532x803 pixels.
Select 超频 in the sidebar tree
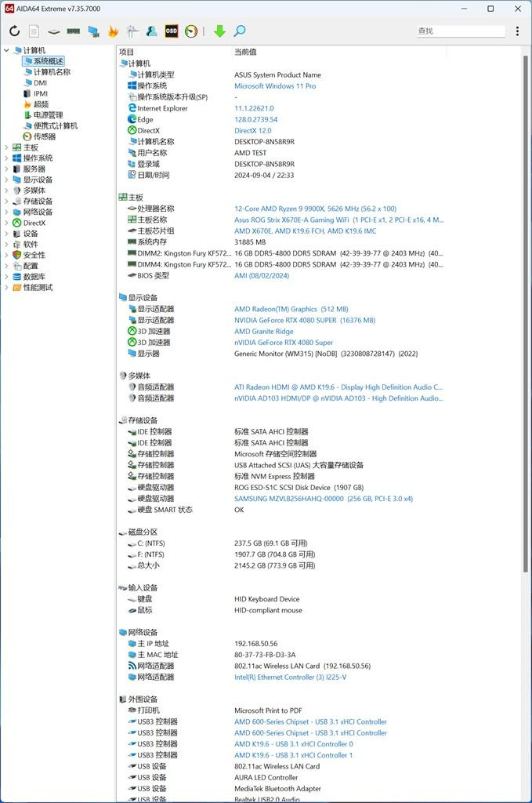click(36, 104)
